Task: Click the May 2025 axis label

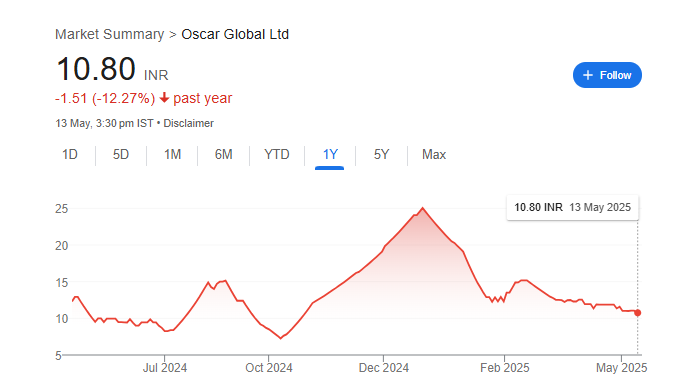Action: pos(621,368)
